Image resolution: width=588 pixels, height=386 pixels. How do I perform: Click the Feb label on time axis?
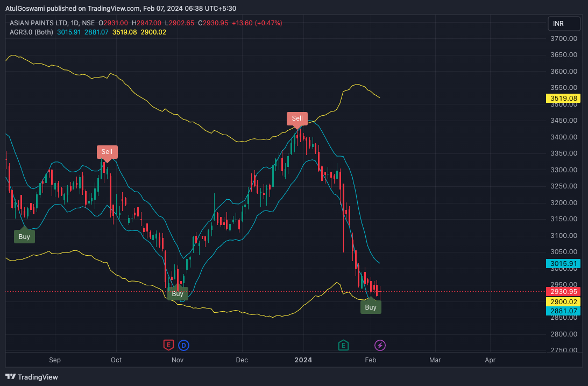[x=371, y=360]
